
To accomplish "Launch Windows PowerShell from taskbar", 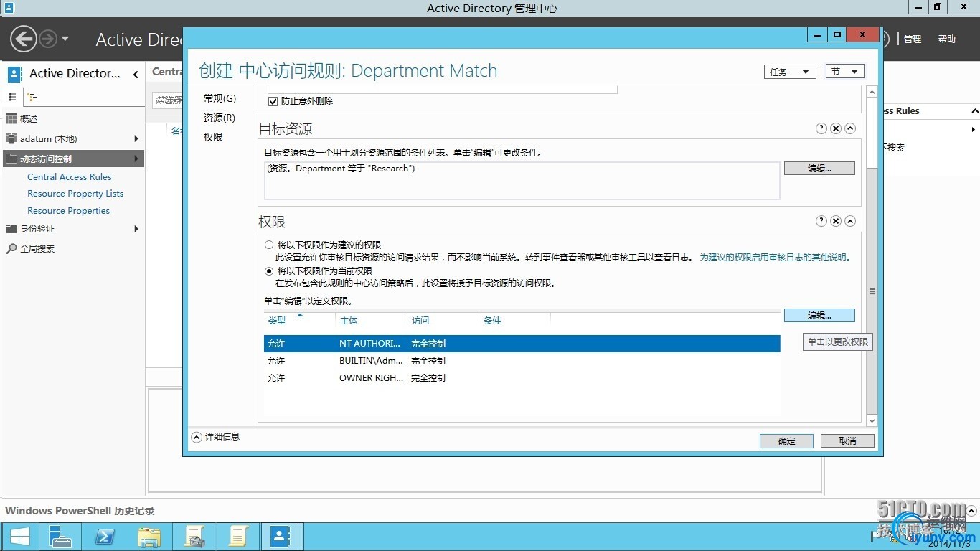I will 105,537.
